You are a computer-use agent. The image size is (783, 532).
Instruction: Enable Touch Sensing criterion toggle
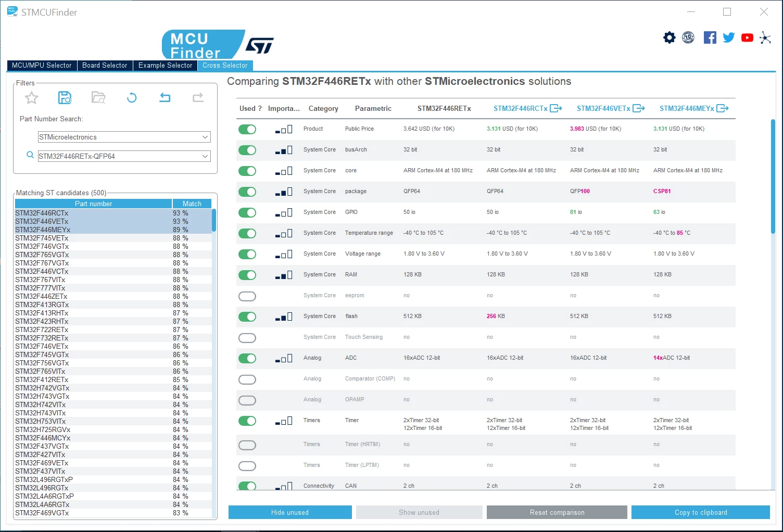(x=247, y=338)
